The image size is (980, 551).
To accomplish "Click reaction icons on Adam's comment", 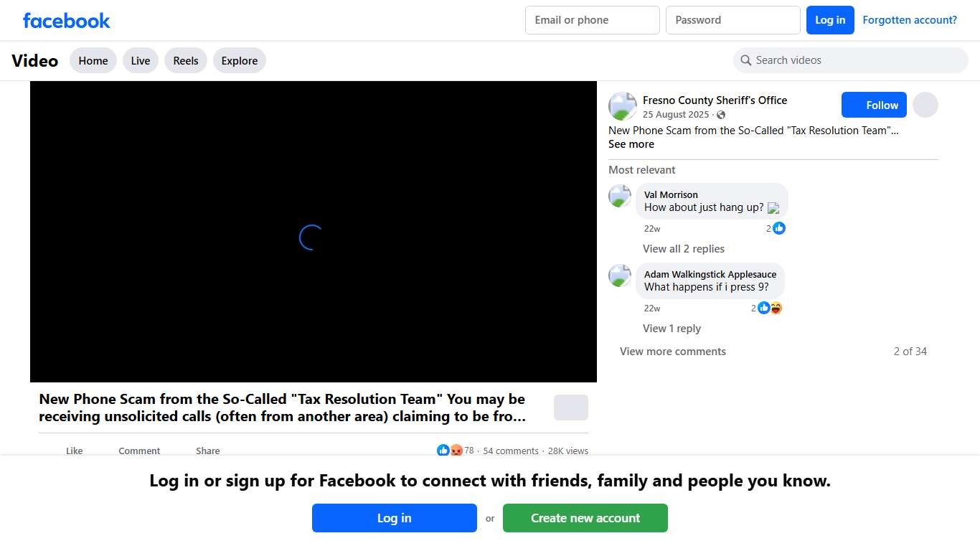I will (769, 308).
